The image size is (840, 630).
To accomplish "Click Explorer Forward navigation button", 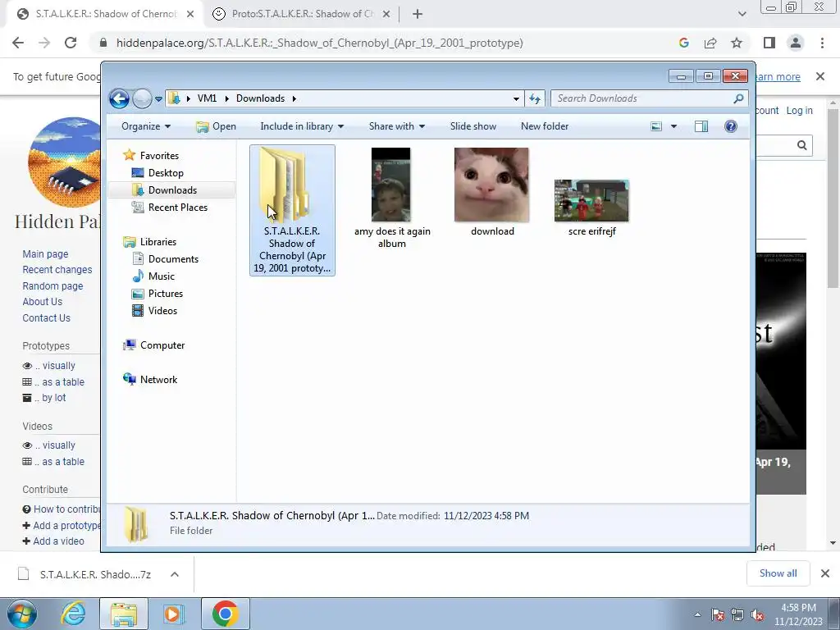I will [x=142, y=98].
